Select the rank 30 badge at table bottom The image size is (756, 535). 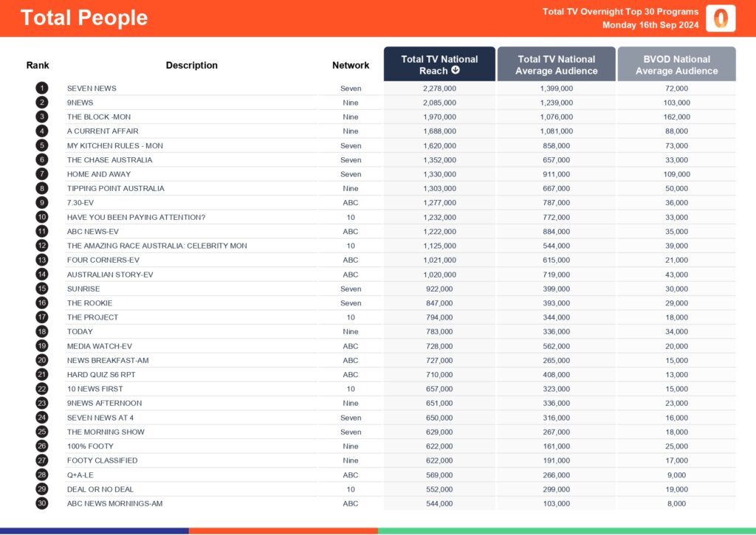pyautogui.click(x=42, y=503)
